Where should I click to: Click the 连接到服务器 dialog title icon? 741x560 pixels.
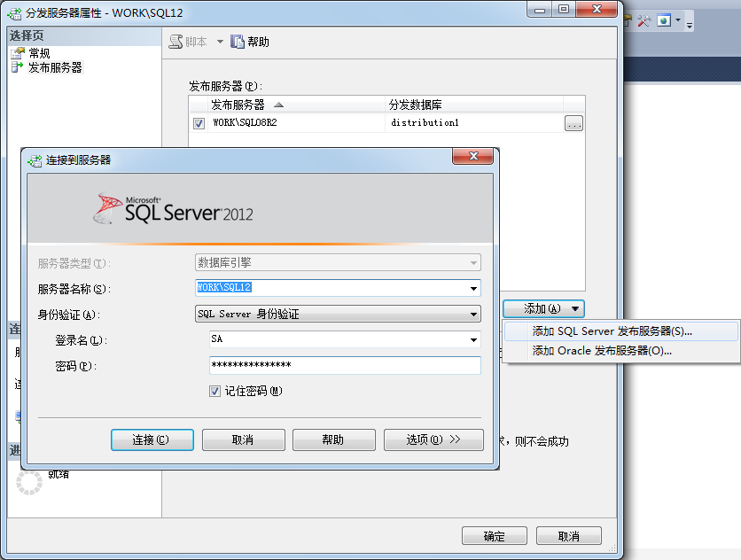[35, 160]
